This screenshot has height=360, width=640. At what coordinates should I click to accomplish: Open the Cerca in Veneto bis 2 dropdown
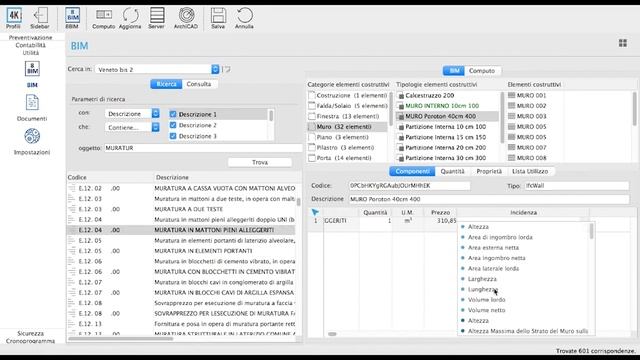pyautogui.click(x=157, y=69)
